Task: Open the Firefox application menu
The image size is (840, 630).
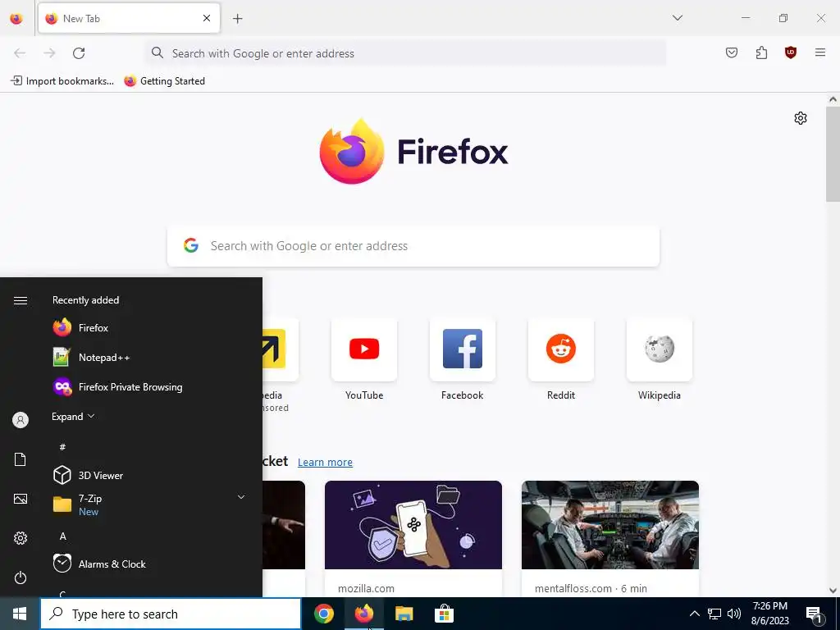Action: click(x=819, y=52)
